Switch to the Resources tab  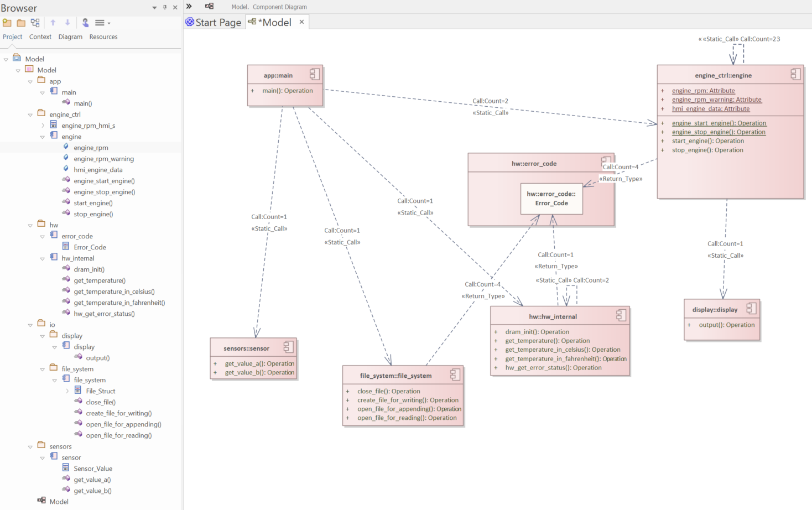coord(103,37)
